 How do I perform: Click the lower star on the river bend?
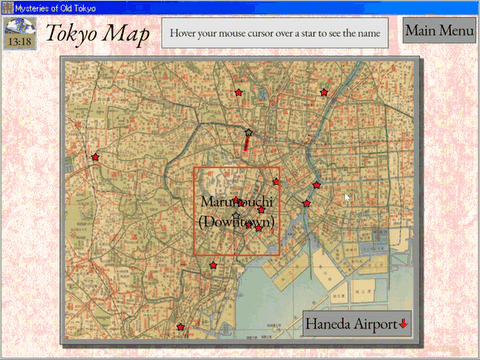click(x=306, y=203)
